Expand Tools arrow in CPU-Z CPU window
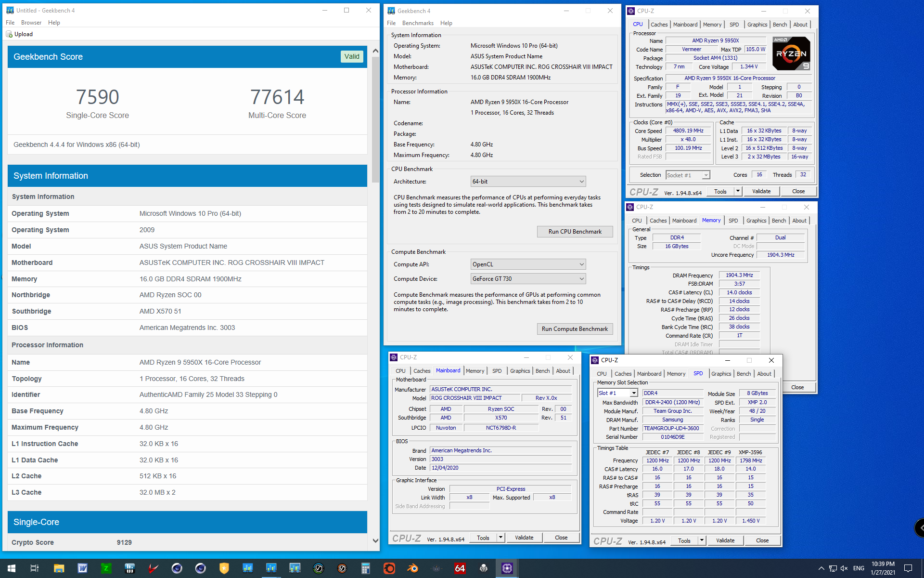Viewport: 924px width, 578px height. click(x=738, y=192)
